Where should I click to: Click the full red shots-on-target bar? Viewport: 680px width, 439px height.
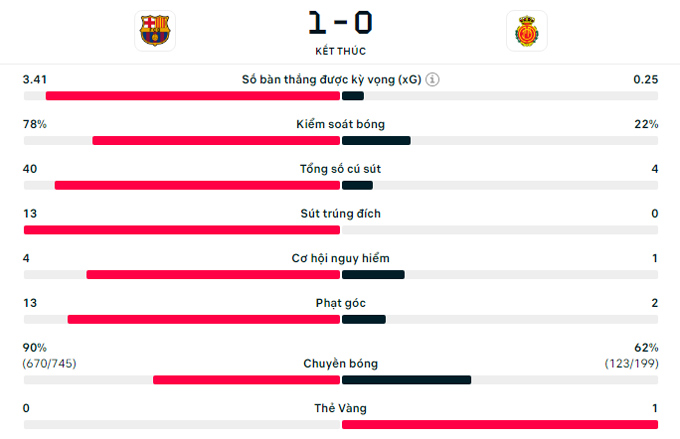click(x=182, y=230)
